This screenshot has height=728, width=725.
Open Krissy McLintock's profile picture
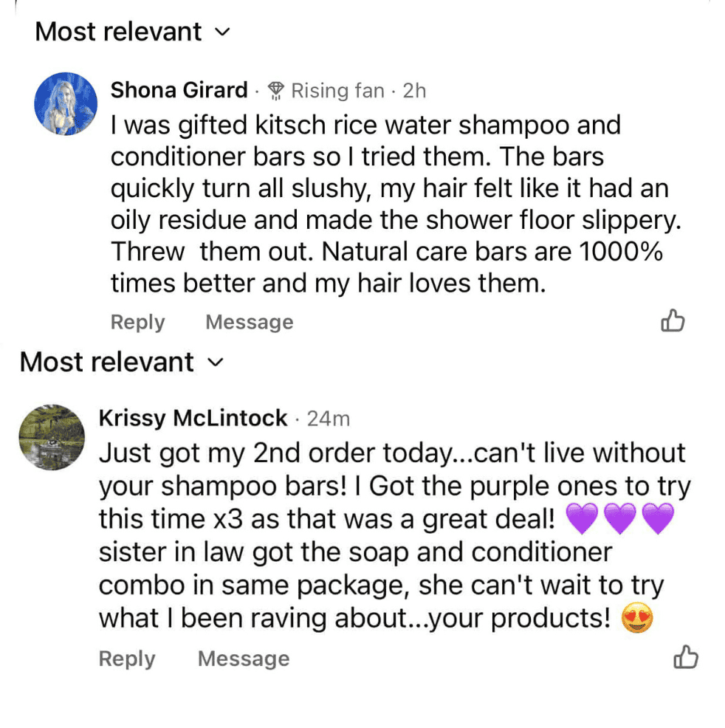coord(51,438)
